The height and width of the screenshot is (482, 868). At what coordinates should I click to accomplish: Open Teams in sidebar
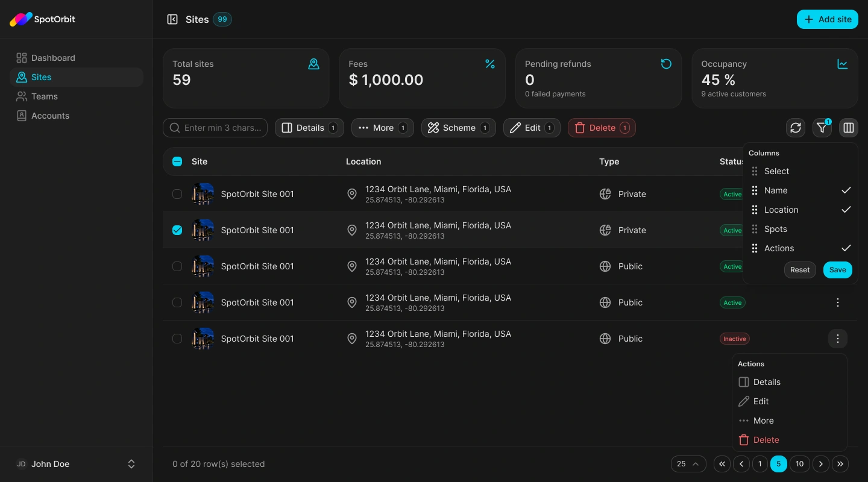tap(77, 96)
